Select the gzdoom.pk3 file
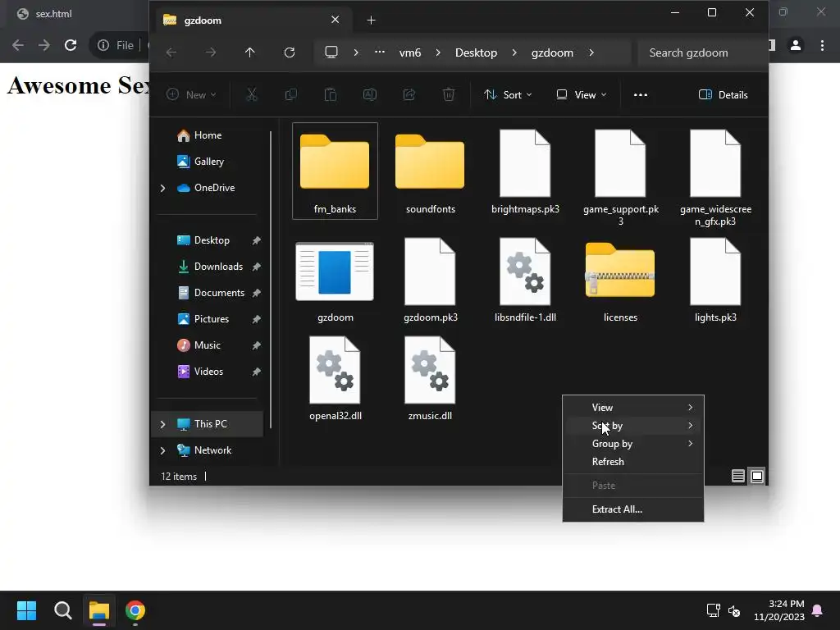 point(430,281)
